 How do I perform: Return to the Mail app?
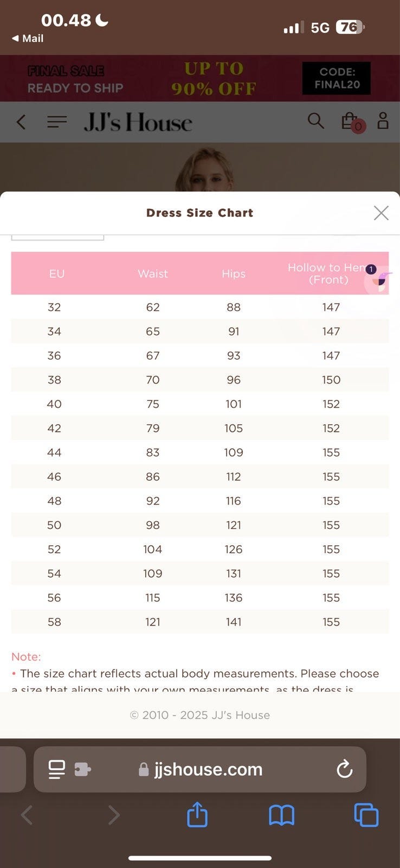coord(28,39)
